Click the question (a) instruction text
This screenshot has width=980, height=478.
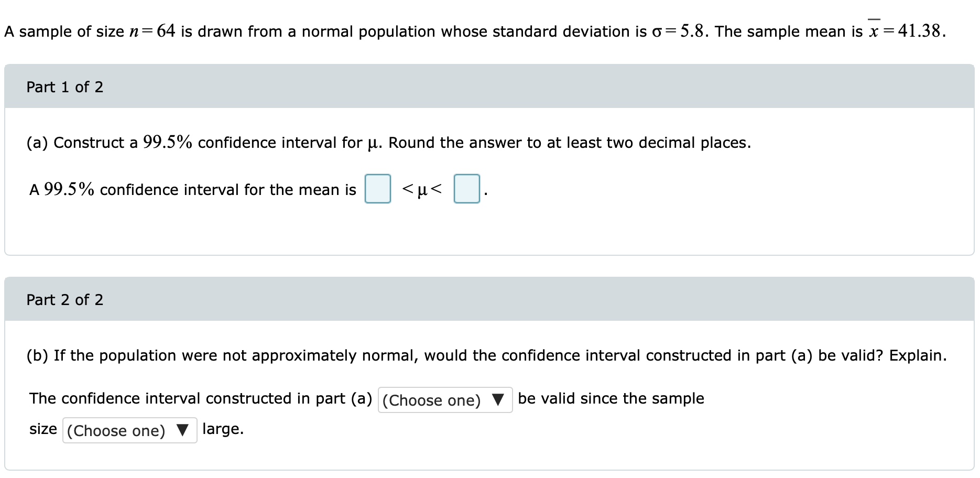[x=388, y=142]
